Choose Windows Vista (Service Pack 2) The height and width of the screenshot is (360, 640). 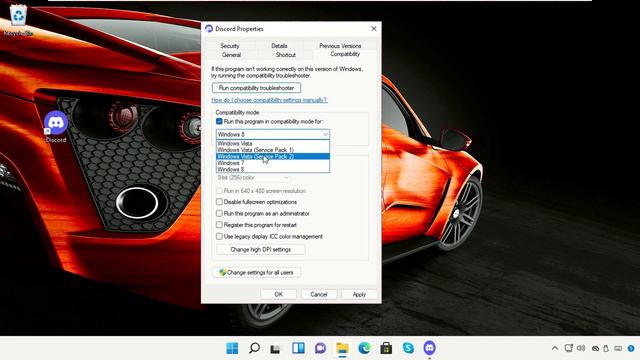[x=273, y=156]
